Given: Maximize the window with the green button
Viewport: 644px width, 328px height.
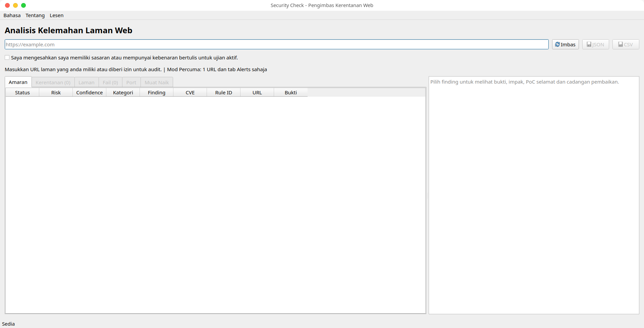Looking at the screenshot, I should point(23,5).
